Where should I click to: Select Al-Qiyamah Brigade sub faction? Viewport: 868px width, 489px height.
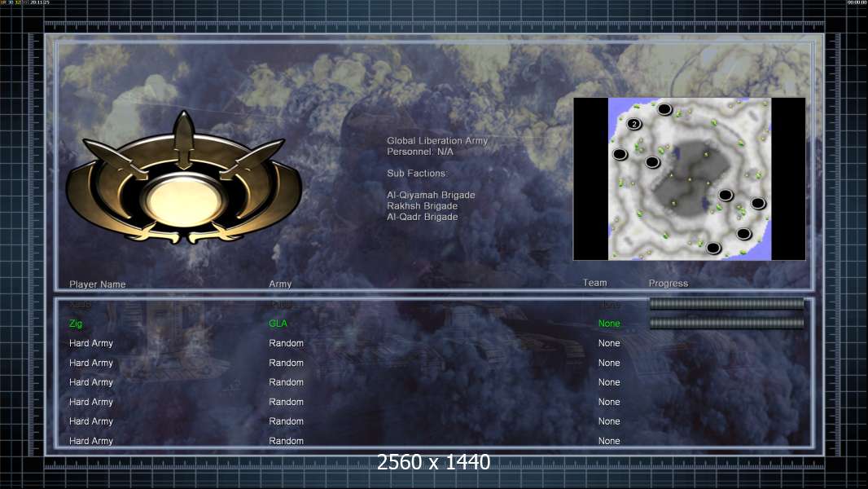(431, 195)
